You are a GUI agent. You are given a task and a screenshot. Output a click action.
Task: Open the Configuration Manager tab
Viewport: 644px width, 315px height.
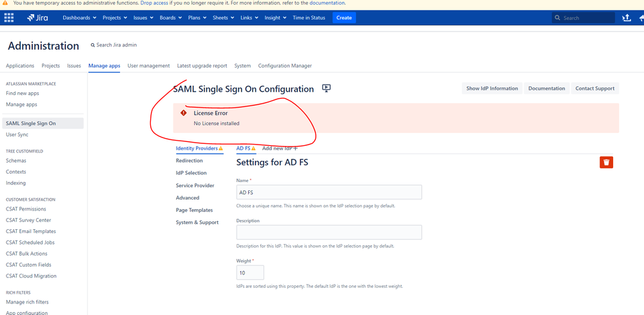pyautogui.click(x=285, y=66)
